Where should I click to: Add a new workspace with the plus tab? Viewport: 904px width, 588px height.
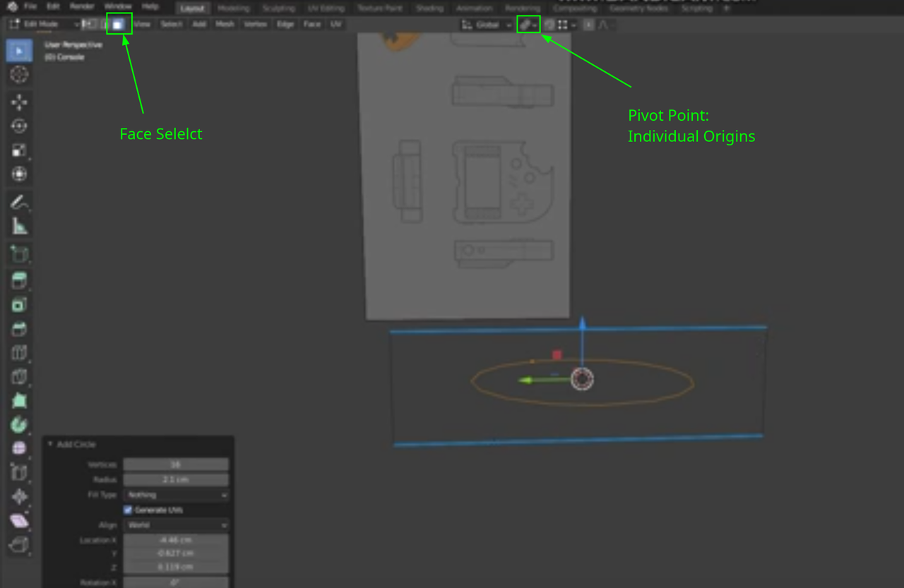pyautogui.click(x=727, y=8)
